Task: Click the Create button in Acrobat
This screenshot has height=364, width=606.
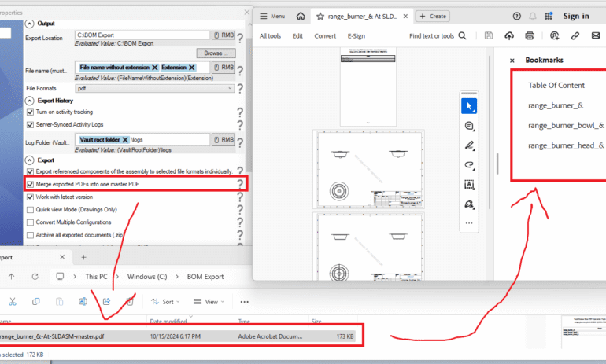Action: pyautogui.click(x=433, y=17)
